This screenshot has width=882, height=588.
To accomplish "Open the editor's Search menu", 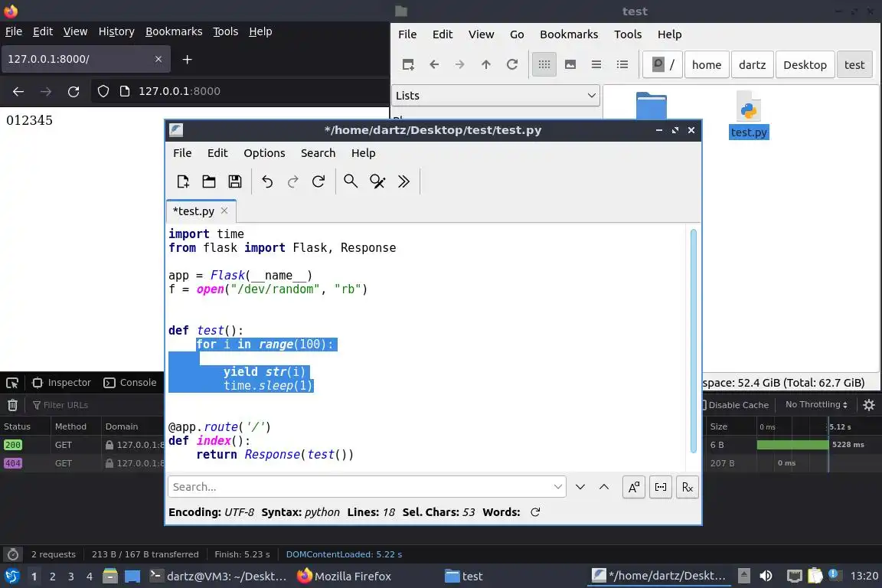I will tap(318, 153).
